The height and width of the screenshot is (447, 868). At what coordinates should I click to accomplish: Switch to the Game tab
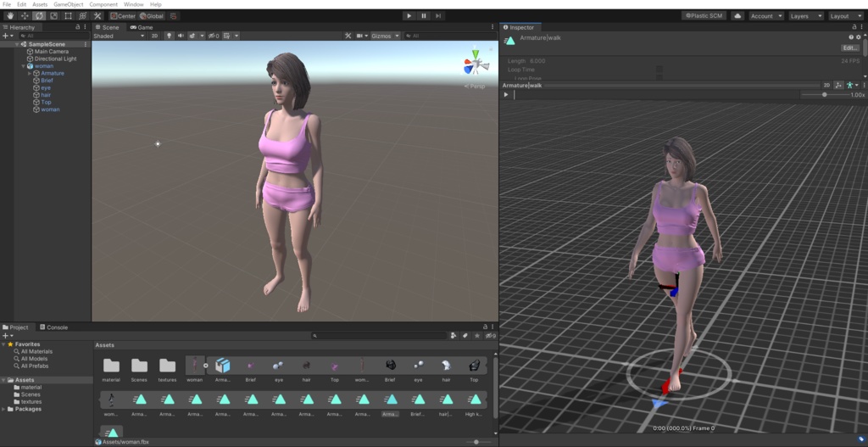click(142, 27)
